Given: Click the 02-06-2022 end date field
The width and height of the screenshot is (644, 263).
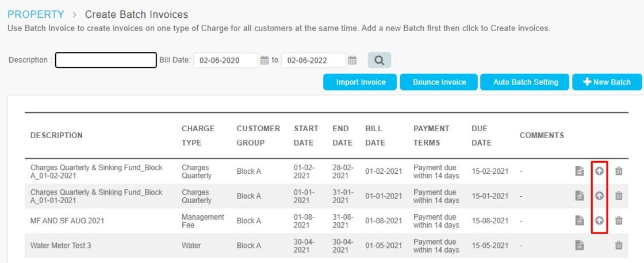Looking at the screenshot, I should click(313, 60).
